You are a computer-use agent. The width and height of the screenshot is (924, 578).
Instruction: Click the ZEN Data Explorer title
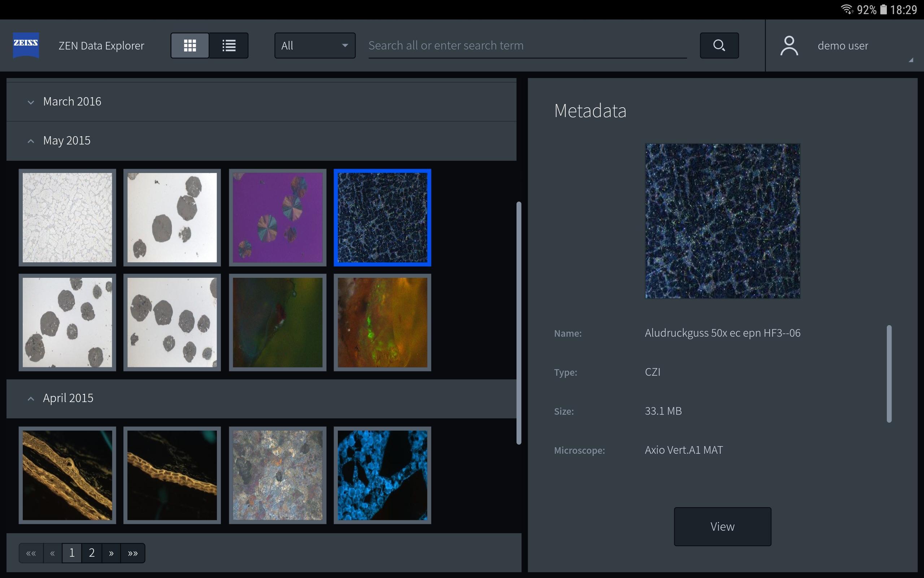pyautogui.click(x=101, y=46)
